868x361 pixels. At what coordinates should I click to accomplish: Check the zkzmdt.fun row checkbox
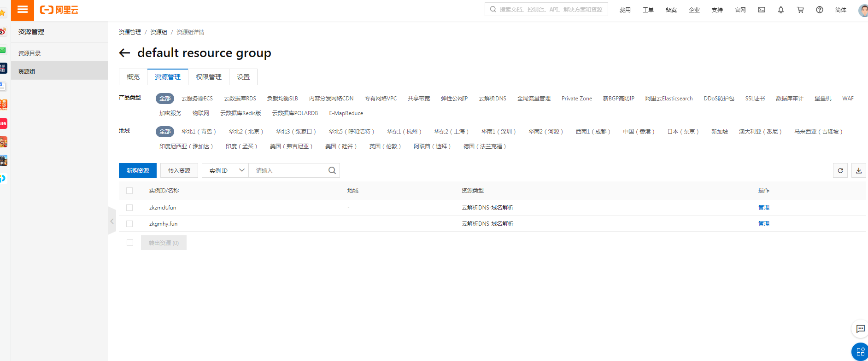coord(129,208)
